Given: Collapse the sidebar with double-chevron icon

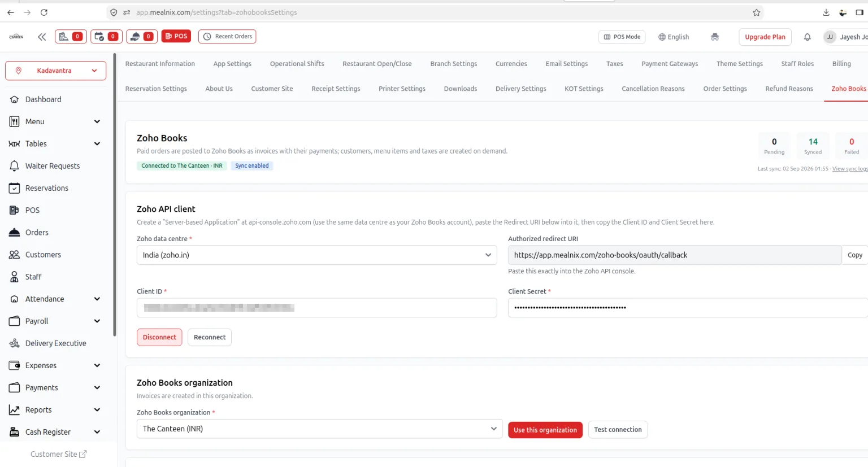Looking at the screenshot, I should (x=42, y=37).
